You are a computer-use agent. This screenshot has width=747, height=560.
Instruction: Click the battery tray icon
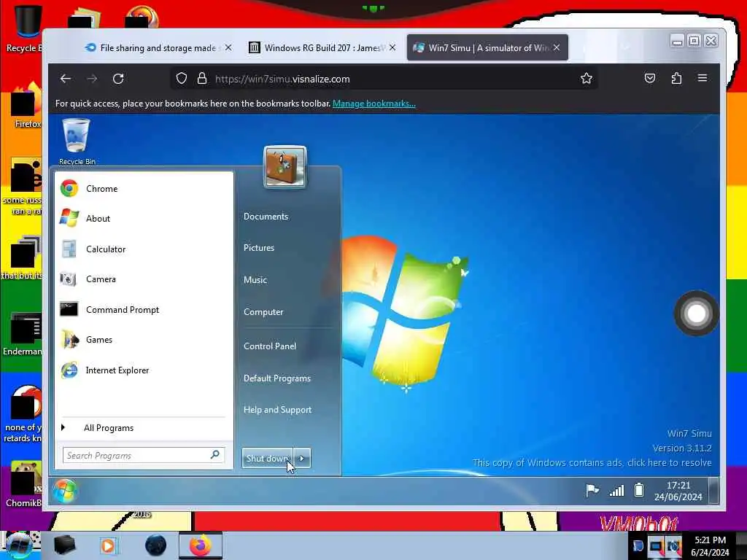(639, 490)
